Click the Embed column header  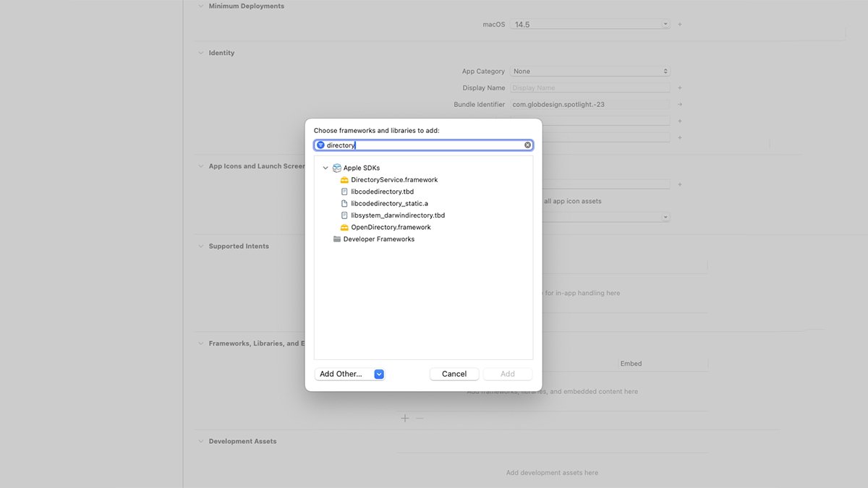point(631,364)
